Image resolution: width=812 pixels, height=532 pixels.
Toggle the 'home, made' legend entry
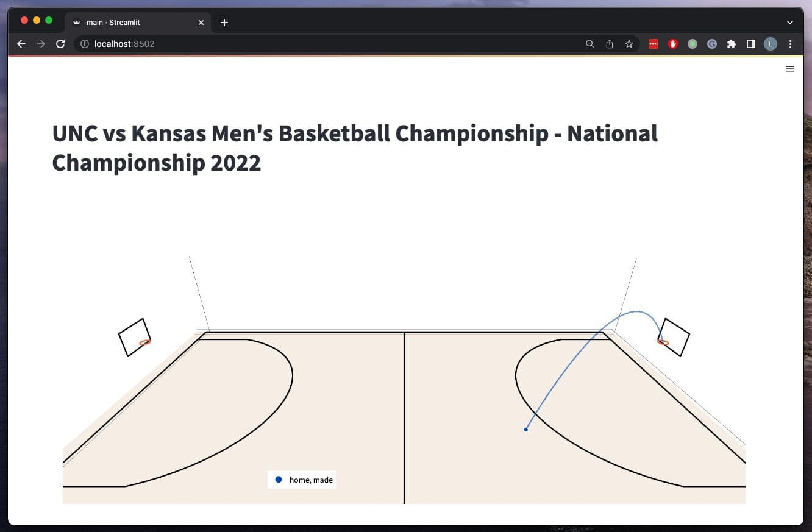tap(301, 479)
